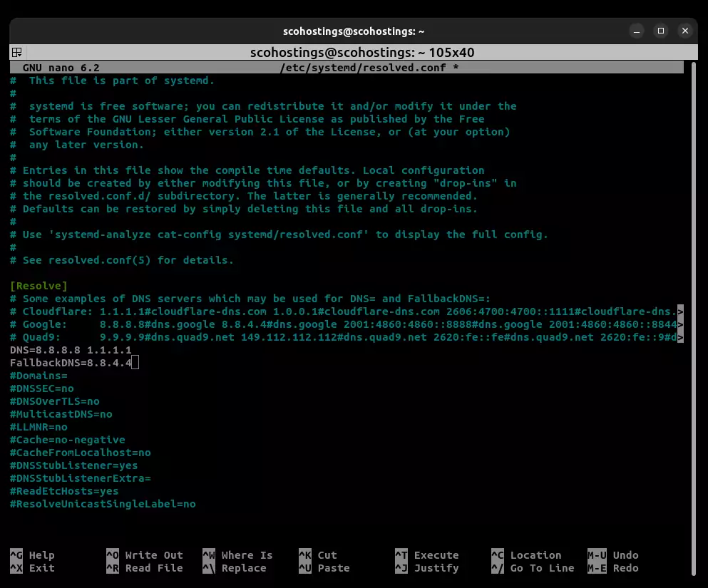Close the terminal window
Screen dimensions: 708x588
[685, 31]
